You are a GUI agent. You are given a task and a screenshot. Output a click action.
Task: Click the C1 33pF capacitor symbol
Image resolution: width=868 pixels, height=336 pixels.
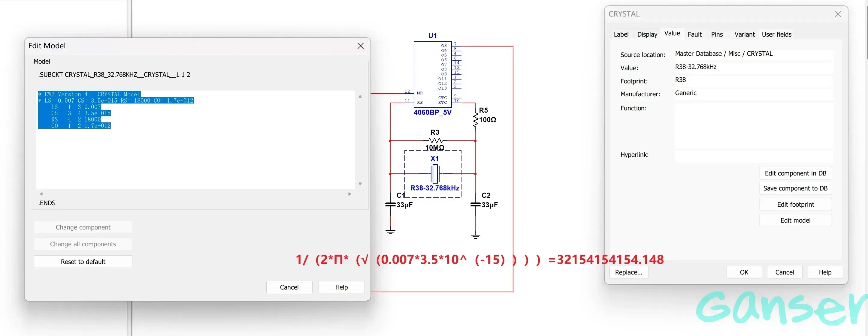point(390,204)
